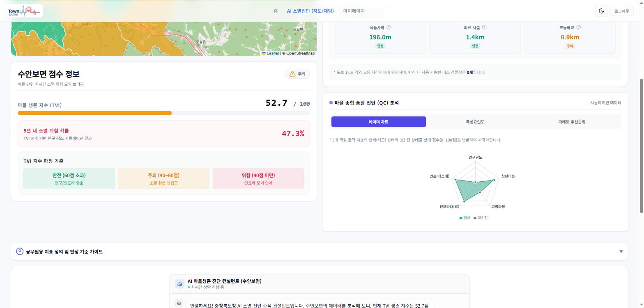644x308 pixels.
Task: Click the 청년이동 radar axis label
Action: pyautogui.click(x=508, y=176)
